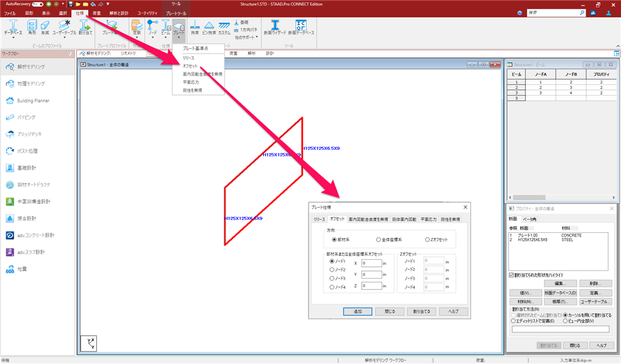Toggle the AutoRecovery switch

click(x=38, y=5)
